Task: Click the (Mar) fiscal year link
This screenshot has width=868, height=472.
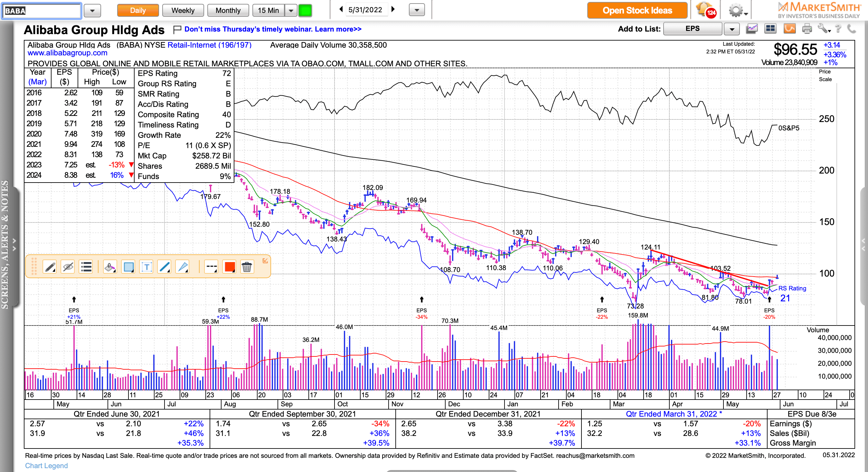Action: 37,82
